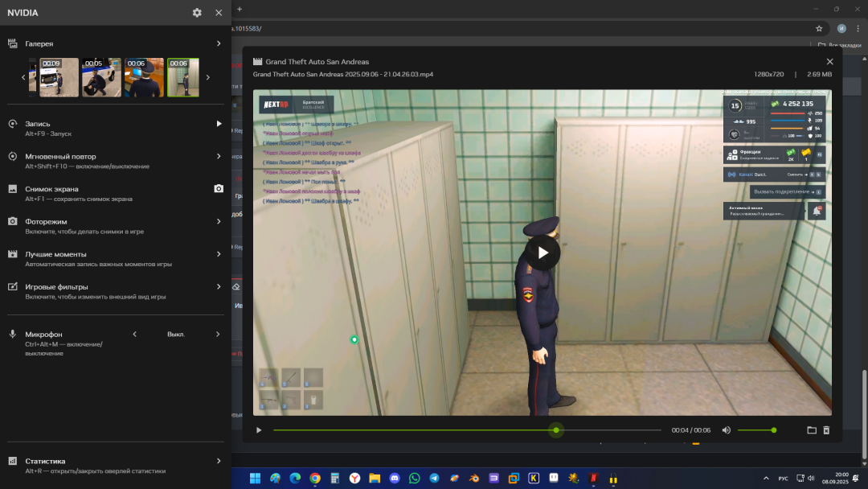The image size is (868, 489).
Task: Switch microphone mode with right arrow
Action: [218, 334]
